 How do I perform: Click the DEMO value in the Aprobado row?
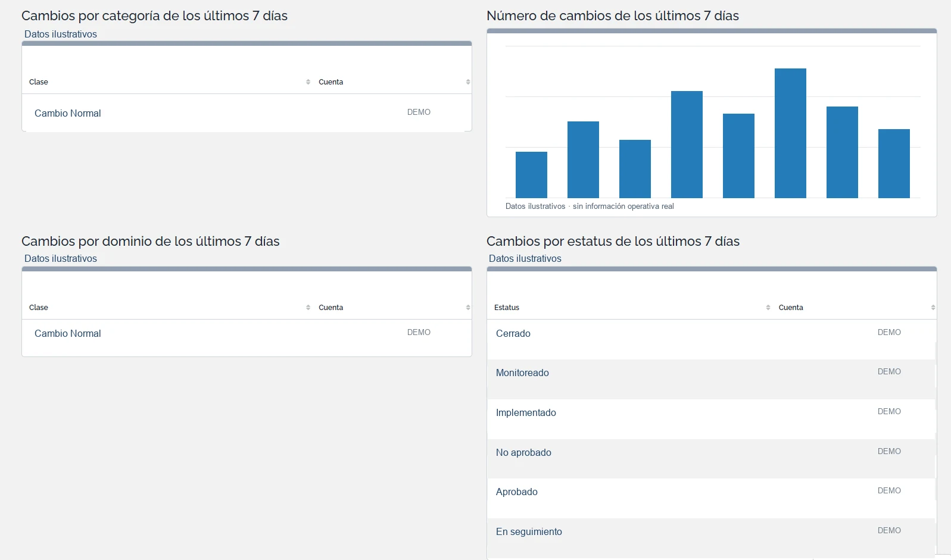pyautogui.click(x=889, y=490)
